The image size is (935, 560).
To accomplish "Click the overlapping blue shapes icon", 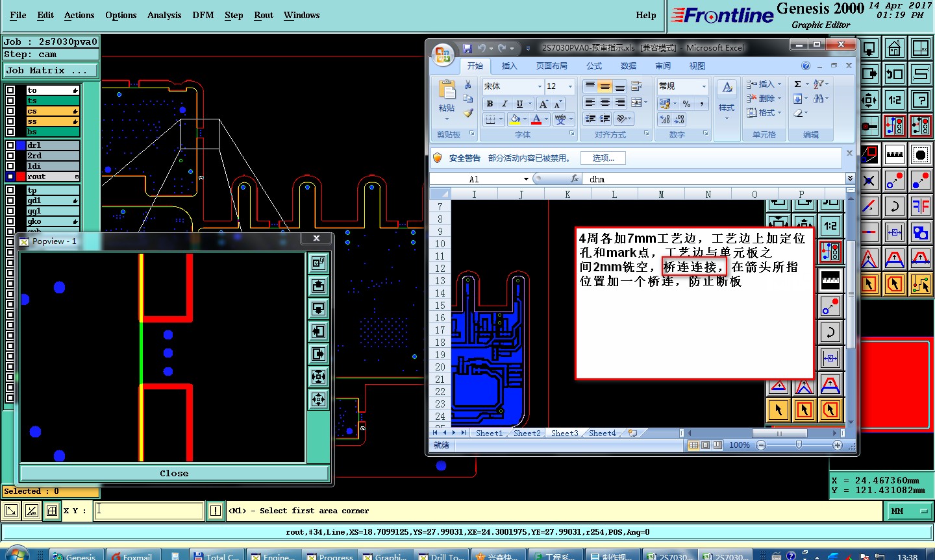I will [920, 232].
